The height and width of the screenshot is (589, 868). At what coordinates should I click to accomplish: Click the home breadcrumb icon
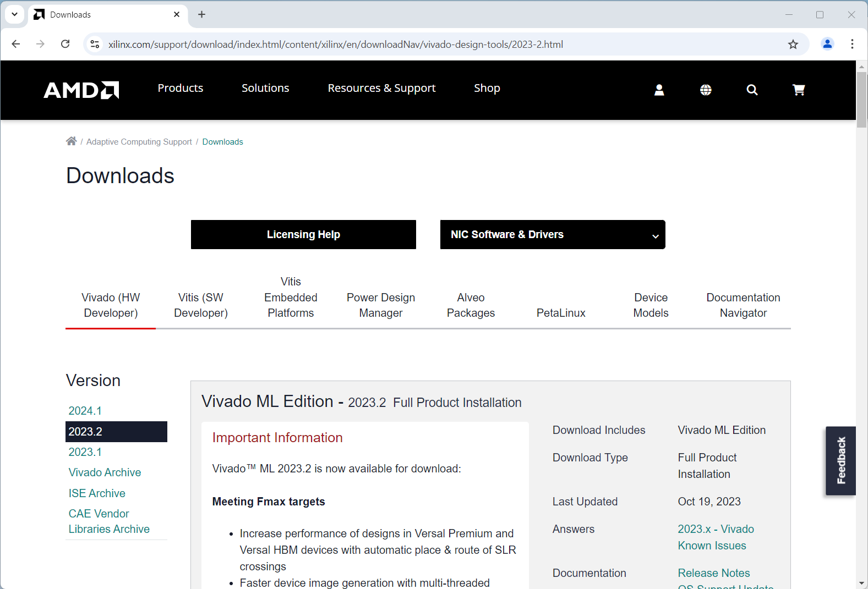(71, 141)
